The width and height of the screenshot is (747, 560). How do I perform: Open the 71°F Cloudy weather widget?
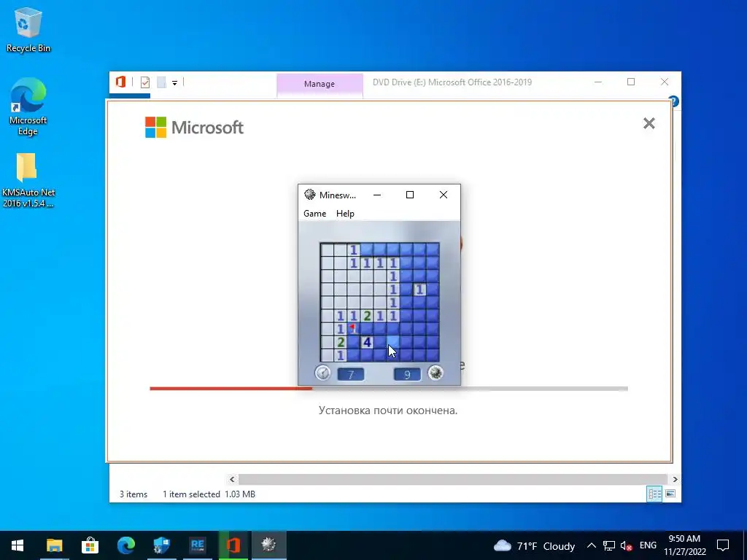pyautogui.click(x=534, y=545)
